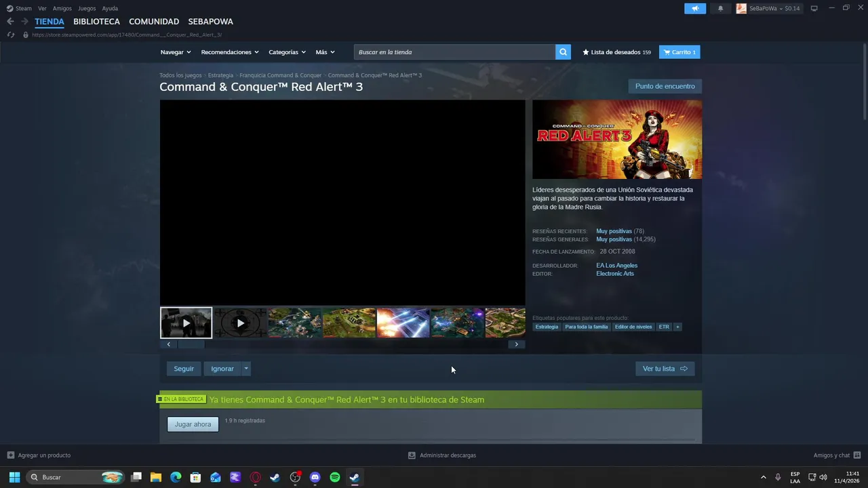Open the Ver menu
The image size is (868, 488).
click(42, 8)
